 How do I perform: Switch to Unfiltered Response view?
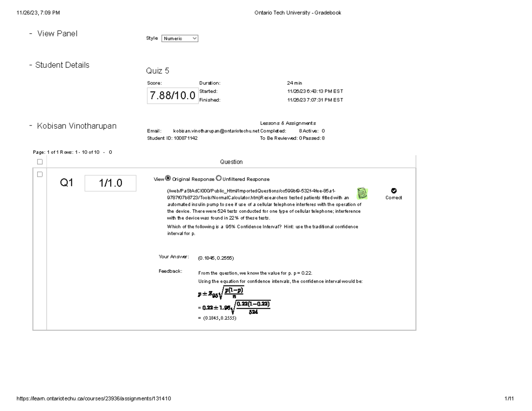click(218, 178)
